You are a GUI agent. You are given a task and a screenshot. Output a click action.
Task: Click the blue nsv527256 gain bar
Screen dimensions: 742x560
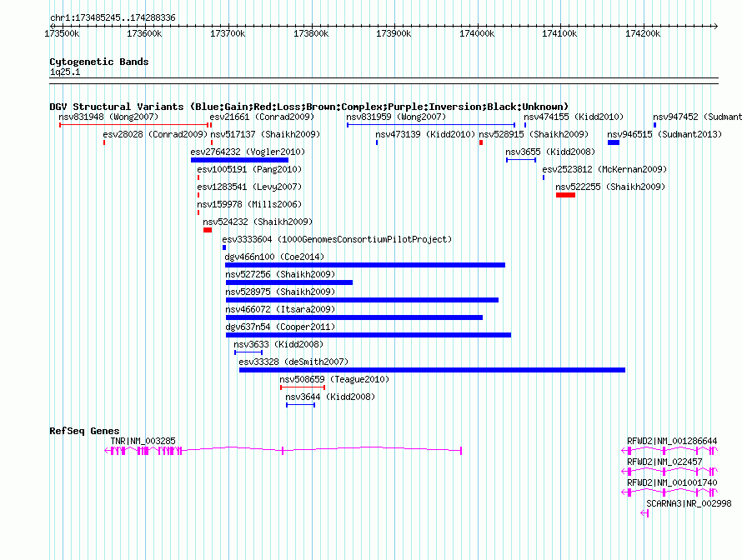click(289, 282)
